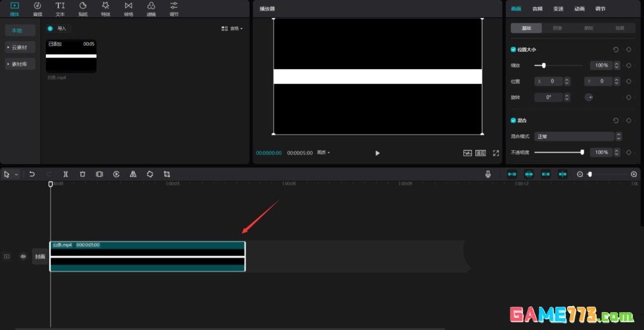
Task: Delete the selected clip with trash icon
Action: 82,174
